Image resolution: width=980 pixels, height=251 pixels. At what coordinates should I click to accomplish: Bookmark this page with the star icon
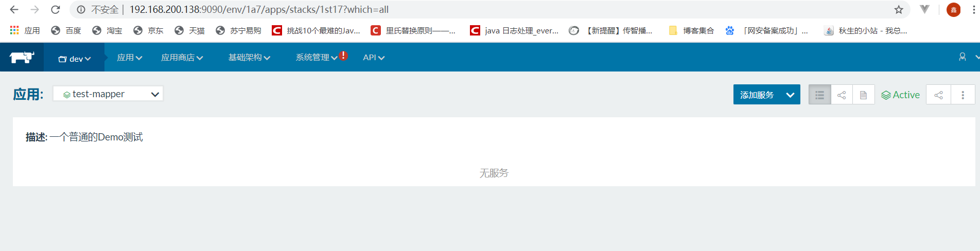point(899,10)
